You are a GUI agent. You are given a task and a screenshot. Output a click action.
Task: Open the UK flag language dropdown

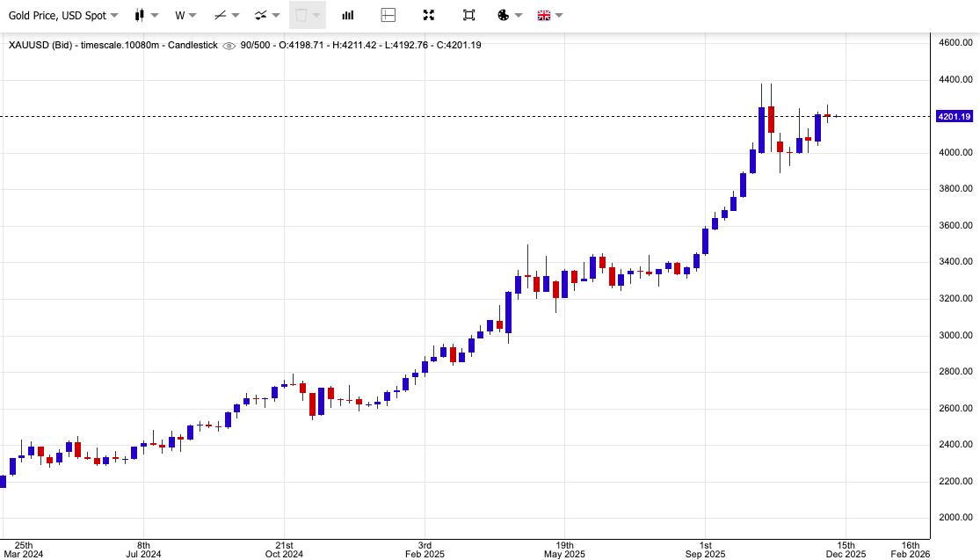click(x=549, y=15)
